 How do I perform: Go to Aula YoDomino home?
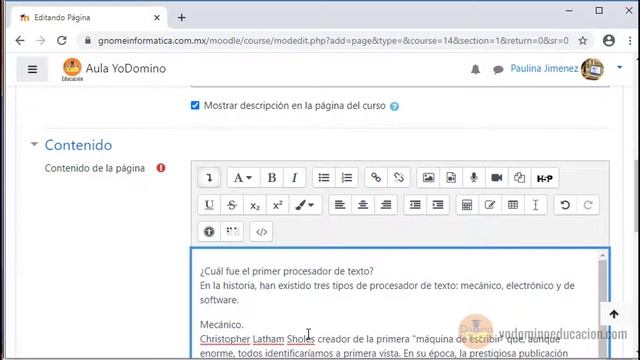click(114, 69)
